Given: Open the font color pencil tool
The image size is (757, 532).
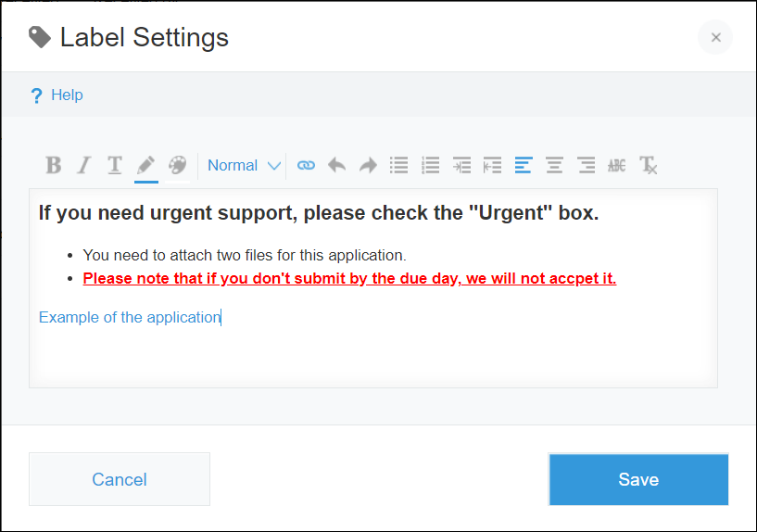Looking at the screenshot, I should pyautogui.click(x=145, y=165).
